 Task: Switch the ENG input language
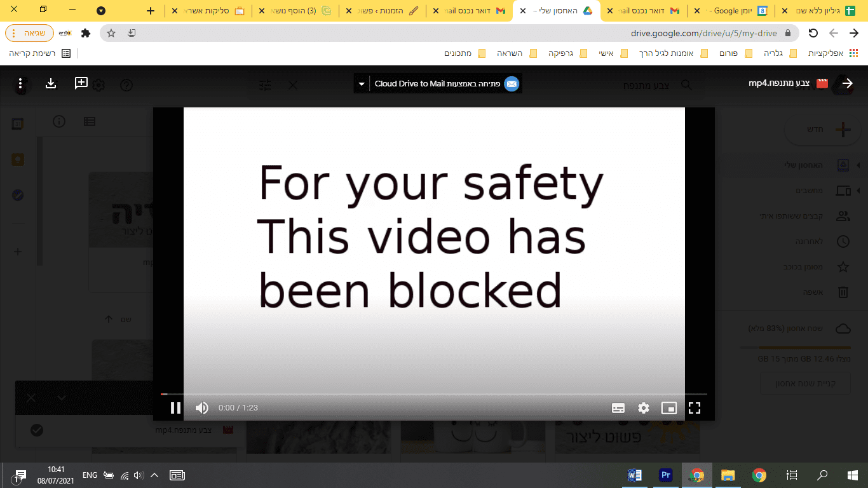(90, 475)
